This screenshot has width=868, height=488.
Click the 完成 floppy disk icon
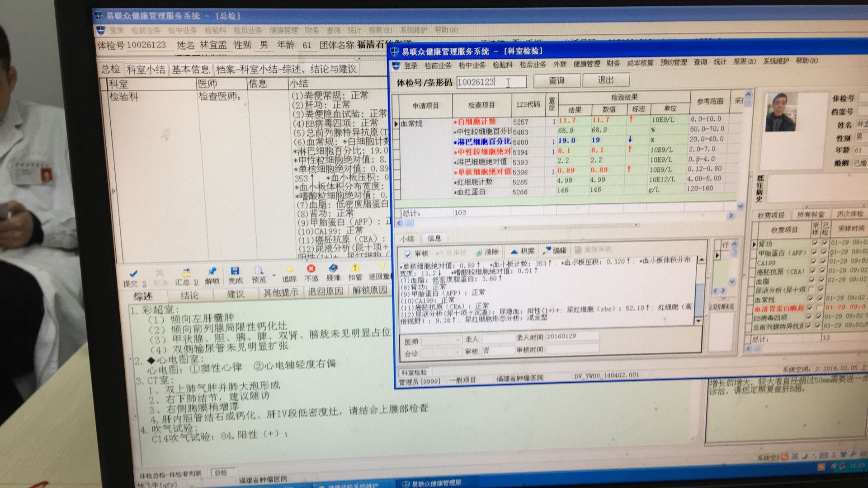235,271
